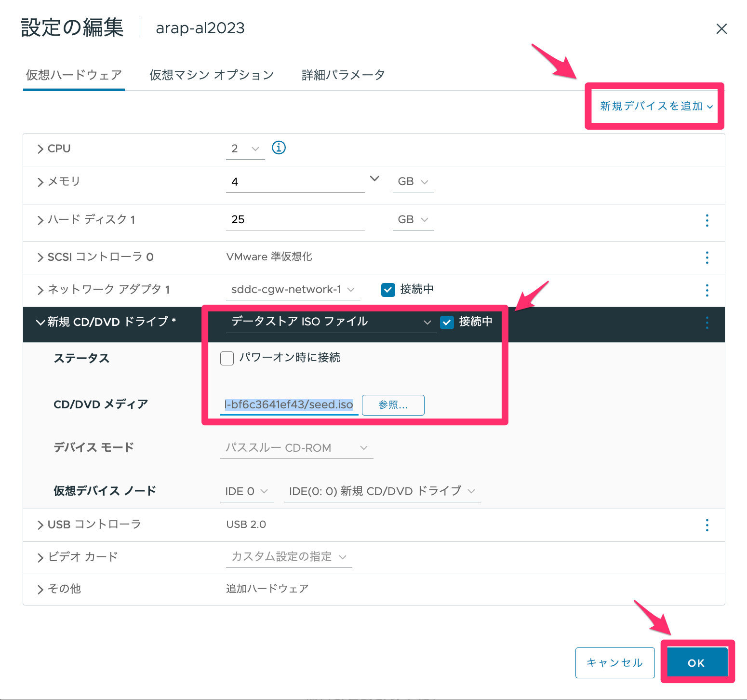The height and width of the screenshot is (700, 747).
Task: Enable パワーオン時に接続 for the CD/DVD drive
Action: (227, 358)
